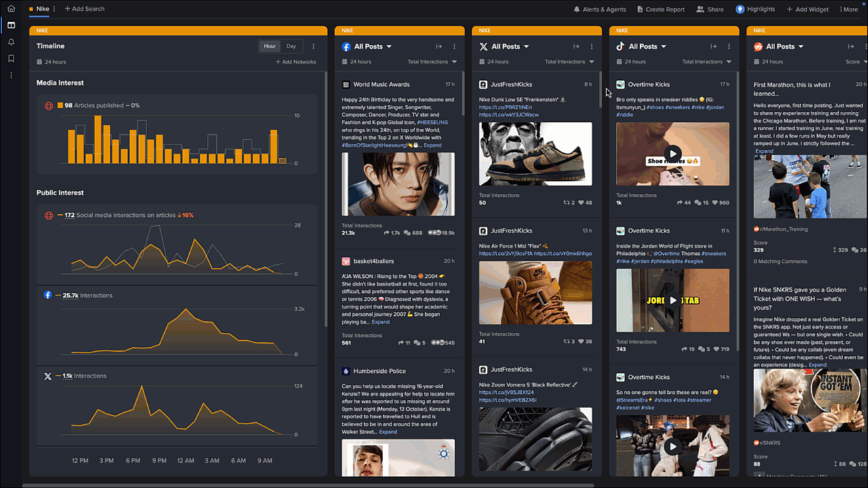The width and height of the screenshot is (868, 488).
Task: Click the Facebook icon in the All Posts column
Action: point(346,46)
